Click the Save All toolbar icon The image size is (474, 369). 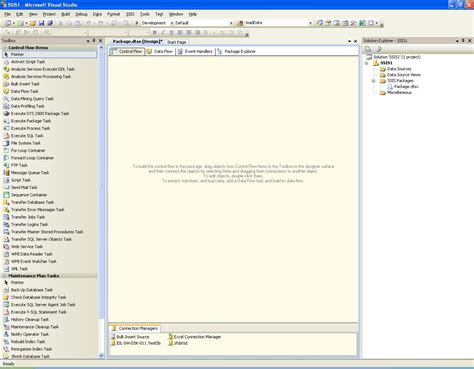[x=50, y=23]
